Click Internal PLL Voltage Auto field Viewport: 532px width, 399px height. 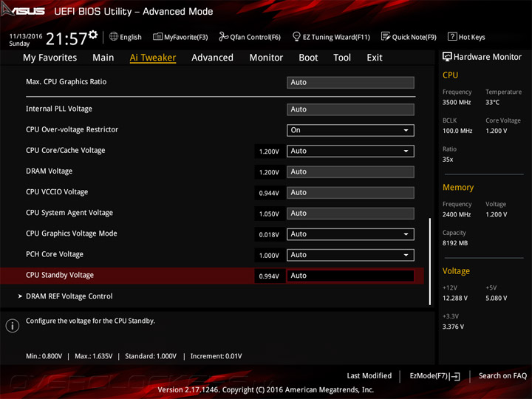pyautogui.click(x=350, y=109)
